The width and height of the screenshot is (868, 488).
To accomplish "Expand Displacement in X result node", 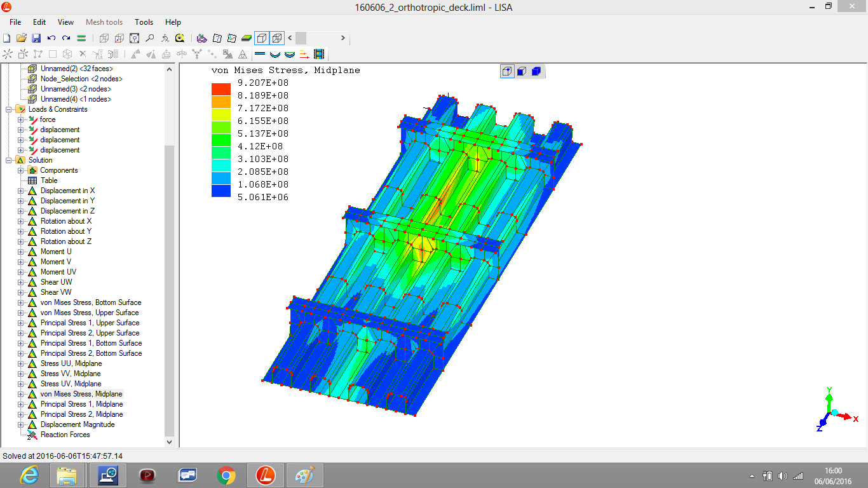I will click(x=21, y=191).
